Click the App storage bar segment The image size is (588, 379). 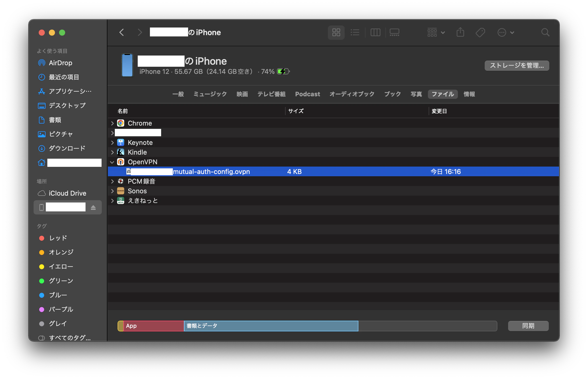[x=154, y=326]
